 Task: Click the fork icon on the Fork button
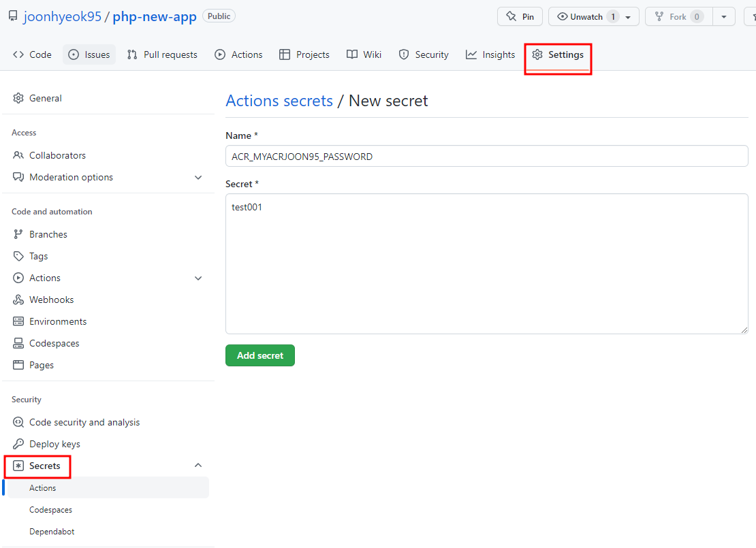659,16
